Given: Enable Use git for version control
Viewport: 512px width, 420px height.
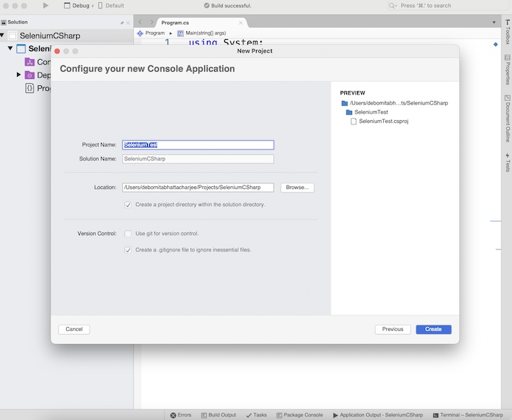Looking at the screenshot, I should pos(128,234).
